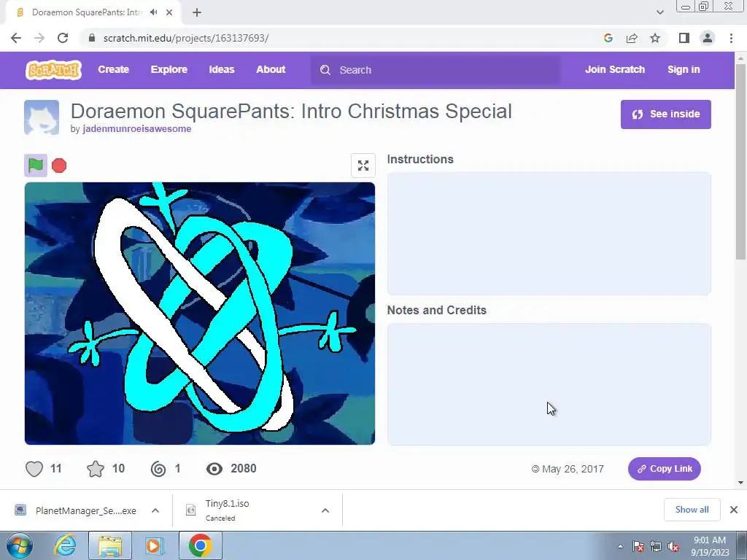Expand options for PlanetManager download
The image size is (747, 560).
click(x=155, y=510)
